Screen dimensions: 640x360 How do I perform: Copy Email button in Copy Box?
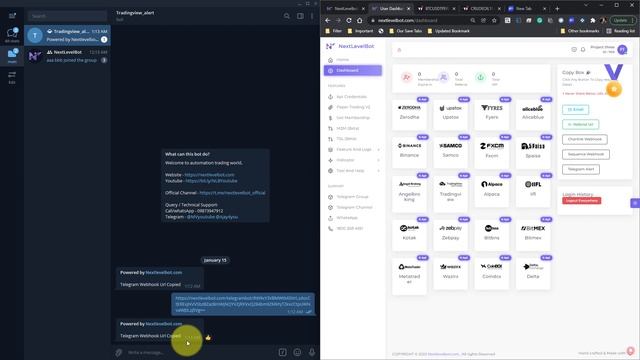[x=576, y=109]
